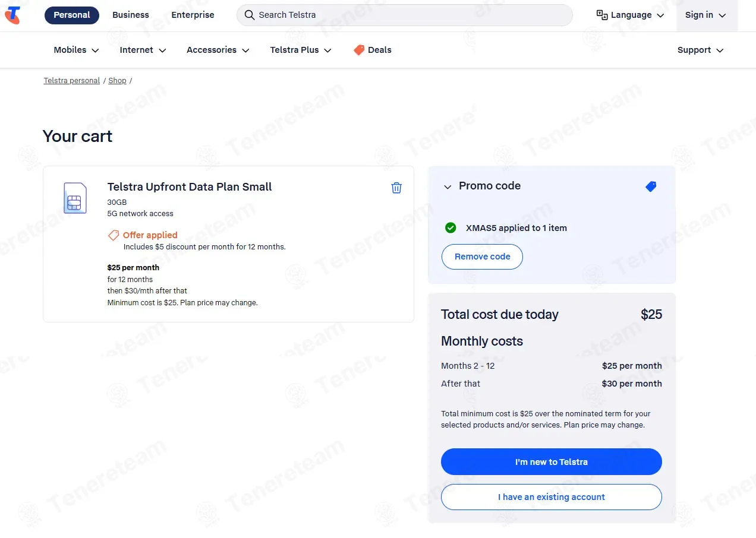Collapse the Promo code section chevron
756x538 pixels.
point(448,187)
